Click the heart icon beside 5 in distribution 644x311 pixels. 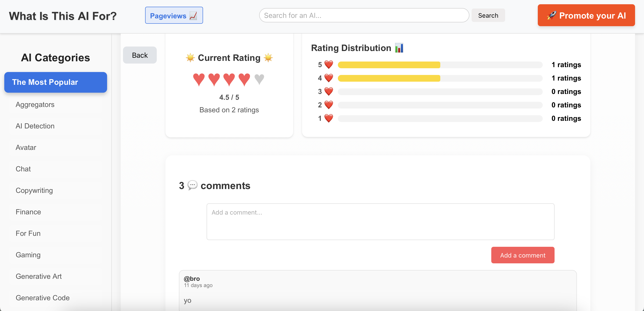(328, 65)
